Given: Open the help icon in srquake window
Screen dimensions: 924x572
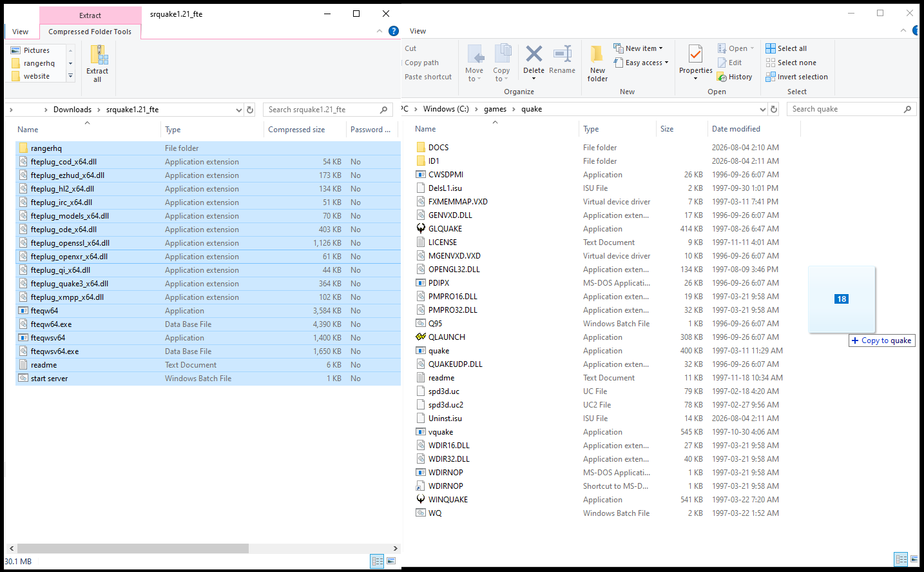Looking at the screenshot, I should coord(394,31).
